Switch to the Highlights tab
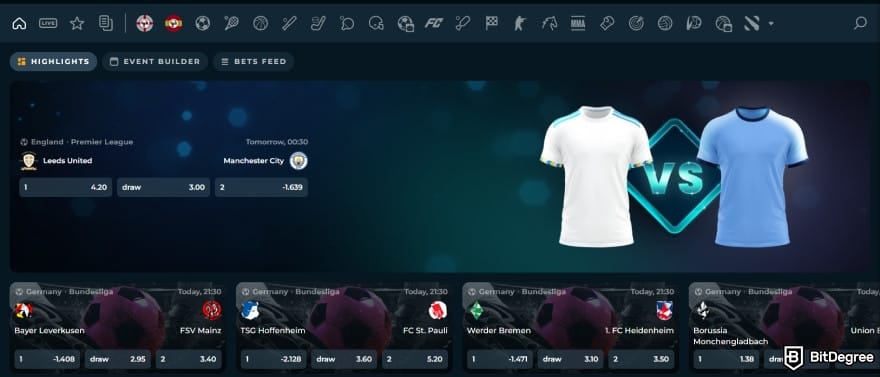This screenshot has width=880, height=377. tap(53, 62)
